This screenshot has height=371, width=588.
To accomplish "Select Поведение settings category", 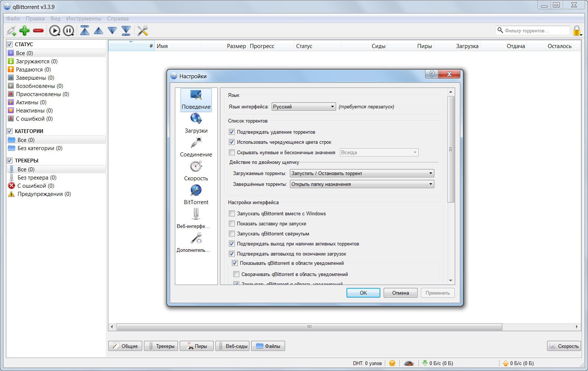I will [196, 100].
